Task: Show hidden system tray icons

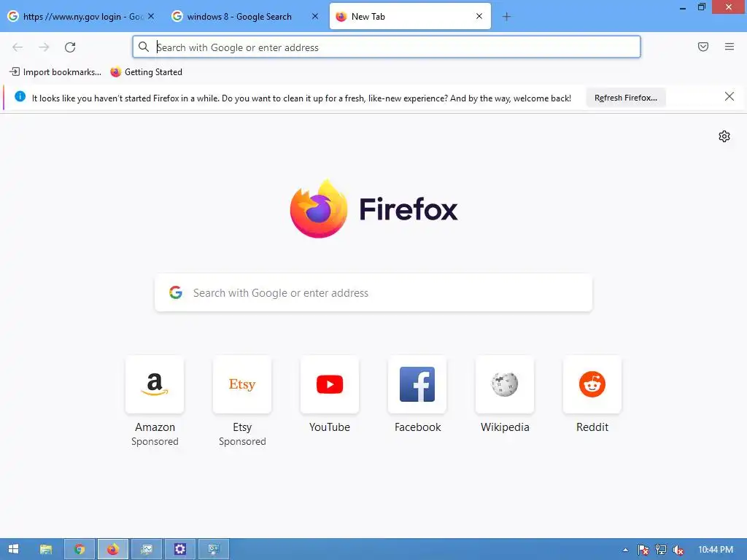Action: [625, 550]
